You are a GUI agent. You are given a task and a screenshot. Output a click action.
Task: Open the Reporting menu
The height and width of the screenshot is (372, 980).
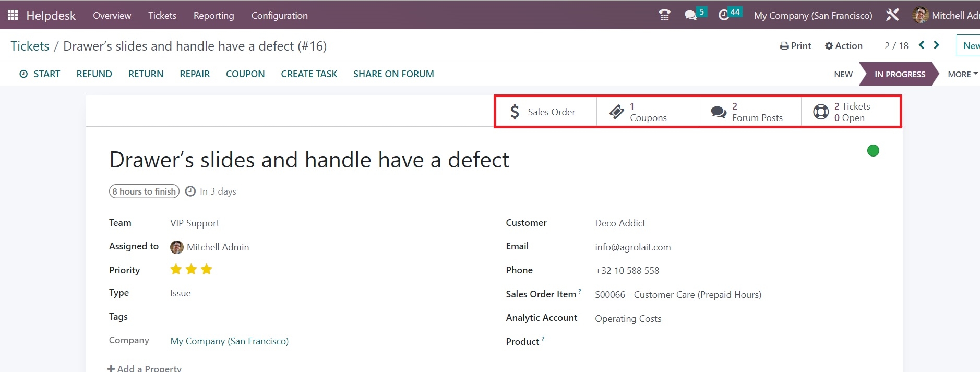[x=213, y=16]
